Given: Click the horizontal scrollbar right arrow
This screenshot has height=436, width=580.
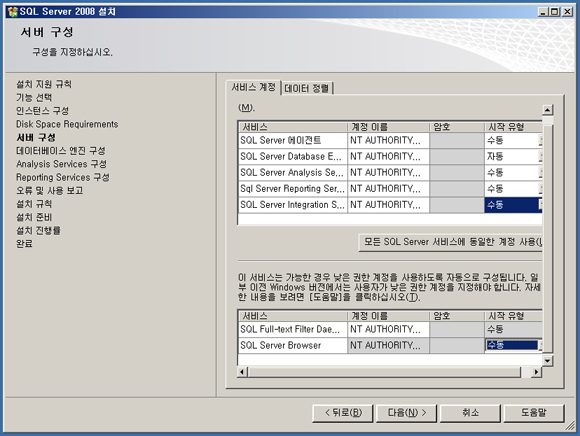Looking at the screenshot, I should 536,372.
